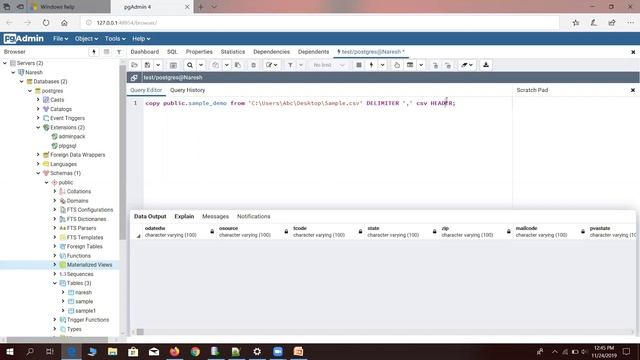Image resolution: width=640 pixels, height=360 pixels.
Task: Select the sample1 table in tree
Action: click(x=85, y=311)
